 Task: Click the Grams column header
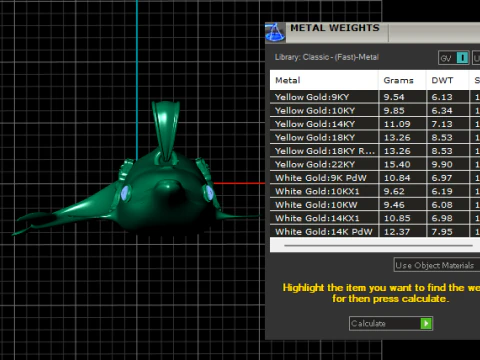point(402,80)
